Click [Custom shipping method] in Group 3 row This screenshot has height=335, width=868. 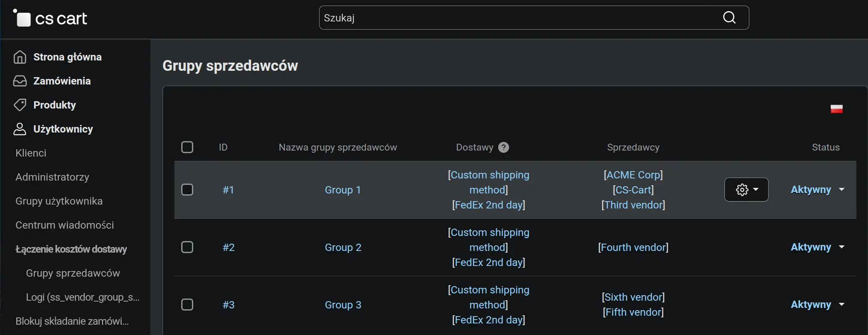[x=488, y=297]
